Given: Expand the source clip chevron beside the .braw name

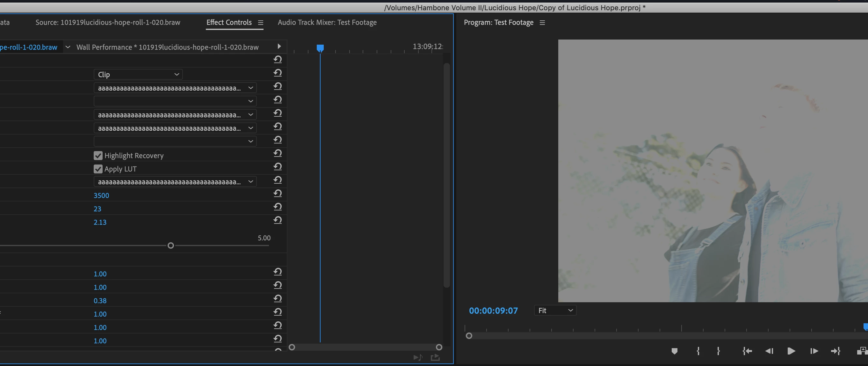Looking at the screenshot, I should [x=68, y=47].
